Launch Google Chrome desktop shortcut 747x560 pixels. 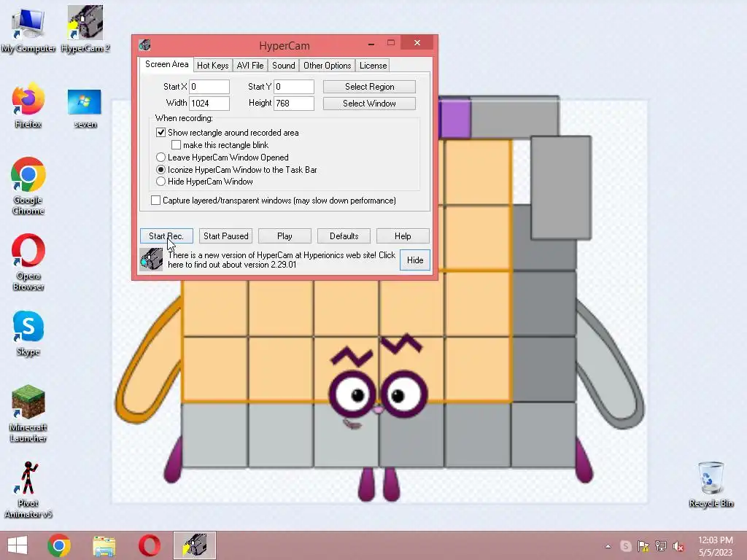[28, 186]
